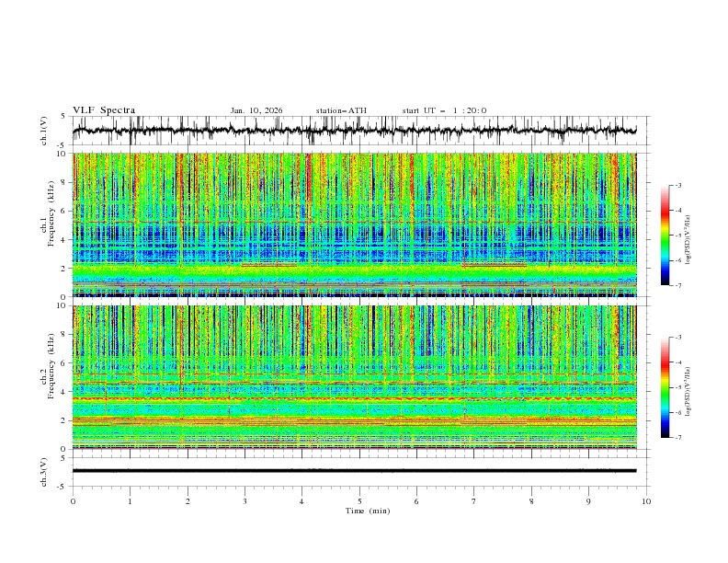The width and height of the screenshot is (728, 563).
Task: Click the upper log(PSD) color bar
Action: 665,235
